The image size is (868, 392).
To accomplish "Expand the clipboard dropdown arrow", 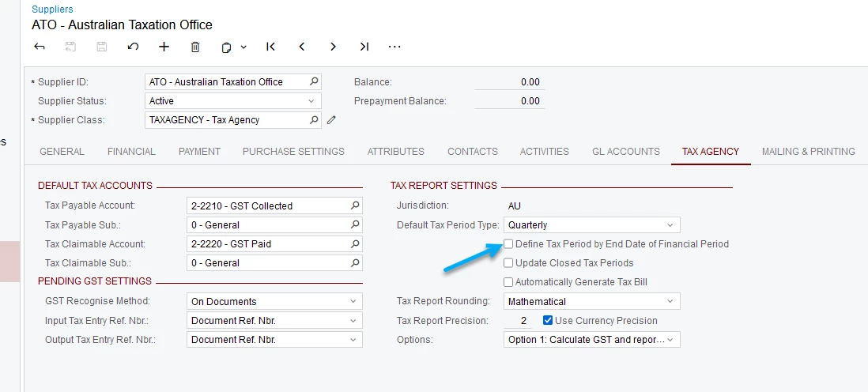I will pyautogui.click(x=243, y=47).
